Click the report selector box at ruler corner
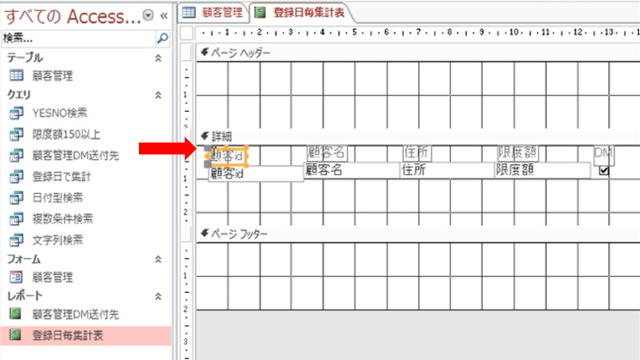 pos(187,33)
